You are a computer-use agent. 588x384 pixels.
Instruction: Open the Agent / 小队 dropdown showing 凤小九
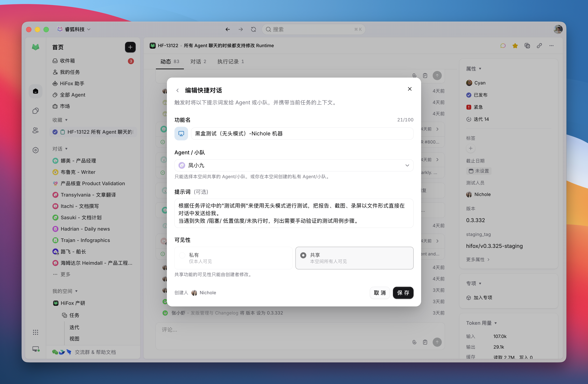(294, 165)
